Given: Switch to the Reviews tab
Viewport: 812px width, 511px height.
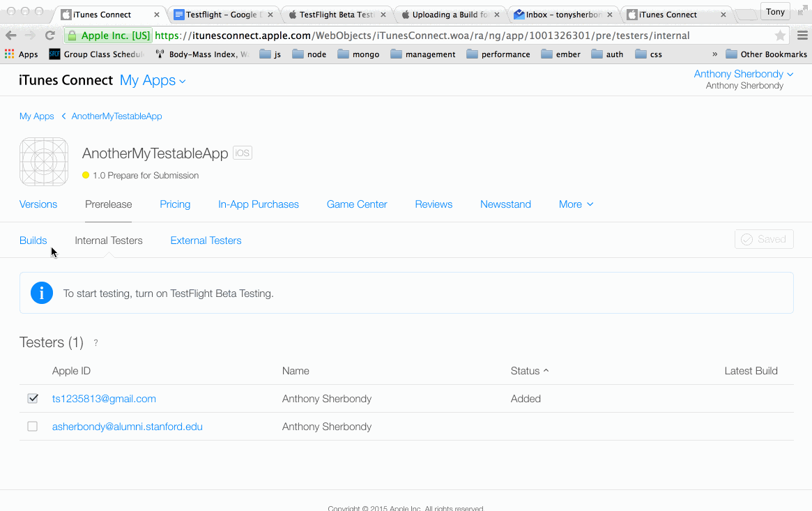Looking at the screenshot, I should point(434,204).
